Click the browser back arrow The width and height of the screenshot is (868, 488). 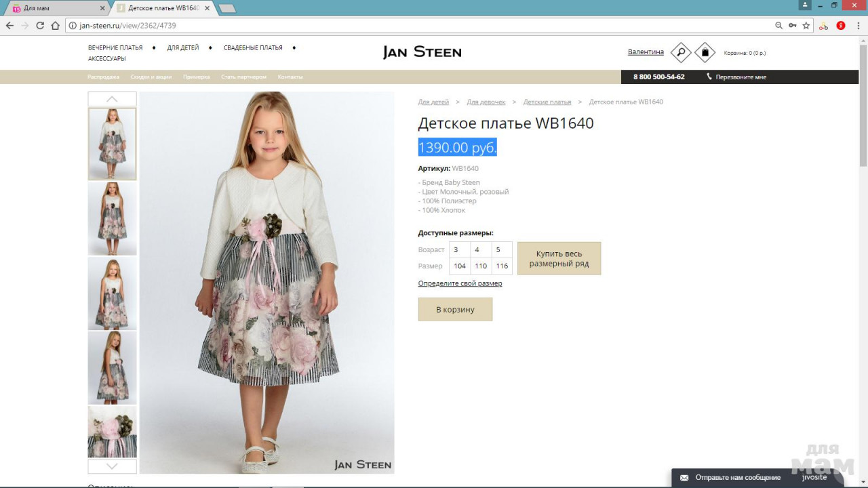click(x=9, y=26)
